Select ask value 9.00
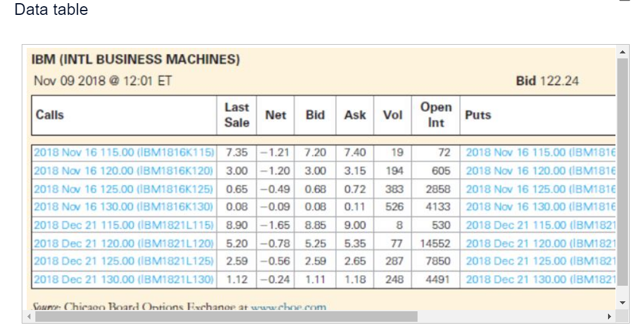644x328 pixels. (x=355, y=225)
